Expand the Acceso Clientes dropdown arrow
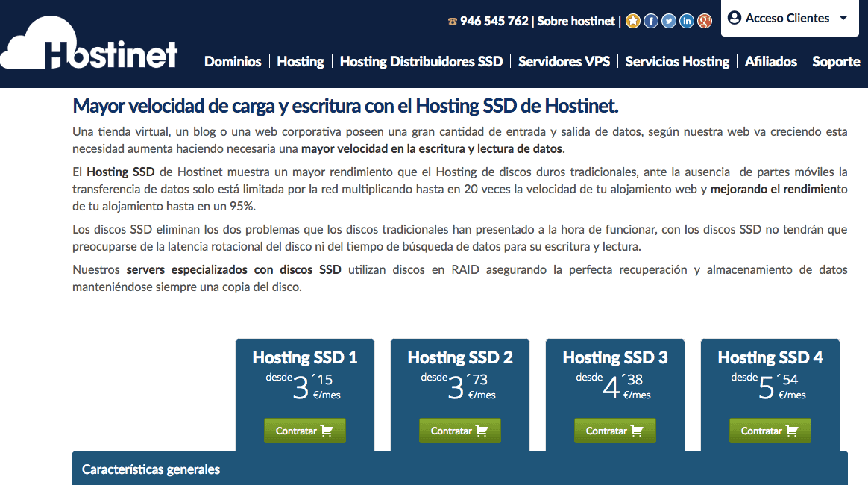 tap(843, 18)
